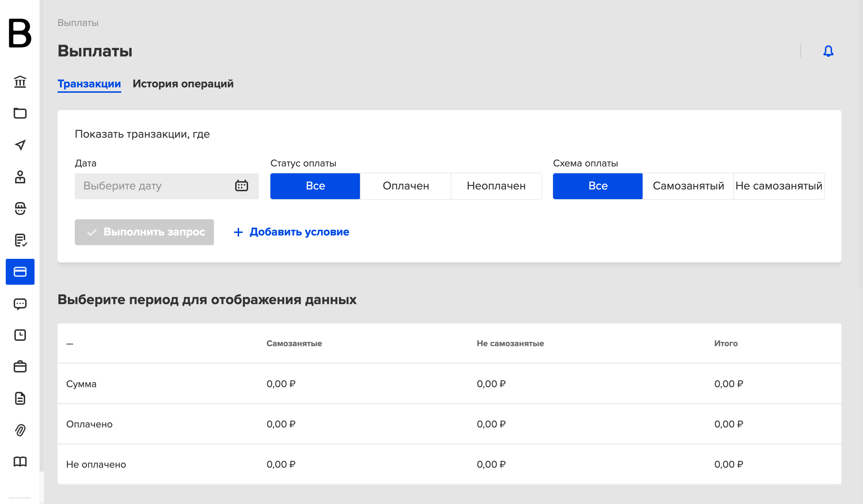Switch to the Транзакции tab

[x=89, y=84]
